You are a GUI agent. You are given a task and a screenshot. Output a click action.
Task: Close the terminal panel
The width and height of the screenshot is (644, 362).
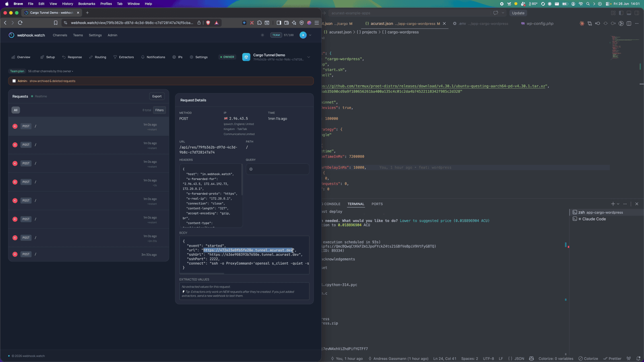click(637, 204)
